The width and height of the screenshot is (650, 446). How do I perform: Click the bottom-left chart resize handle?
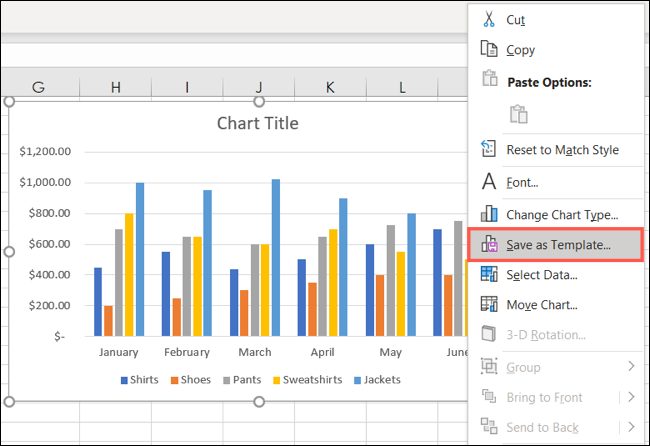point(9,401)
